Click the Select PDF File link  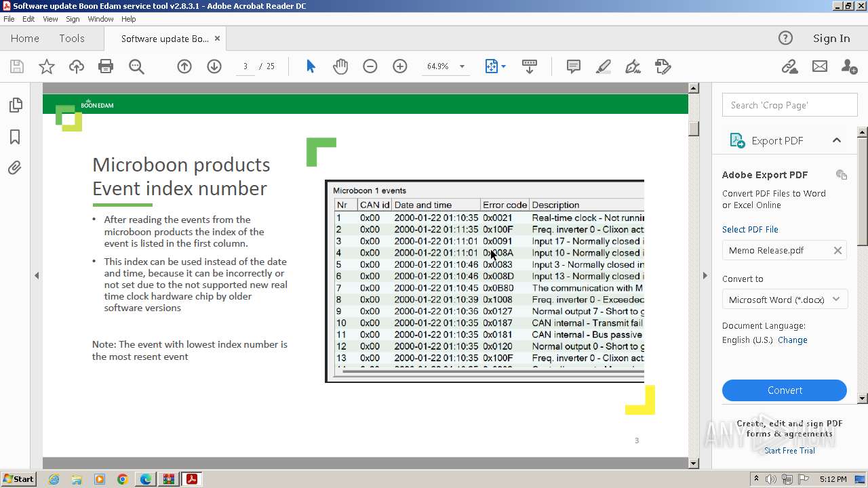click(x=750, y=229)
